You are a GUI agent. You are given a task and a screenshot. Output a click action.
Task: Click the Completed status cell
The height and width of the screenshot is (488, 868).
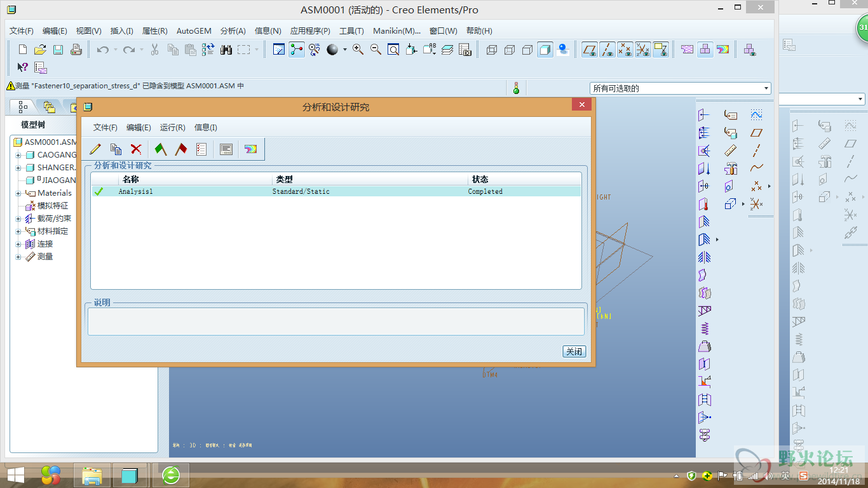click(485, 191)
